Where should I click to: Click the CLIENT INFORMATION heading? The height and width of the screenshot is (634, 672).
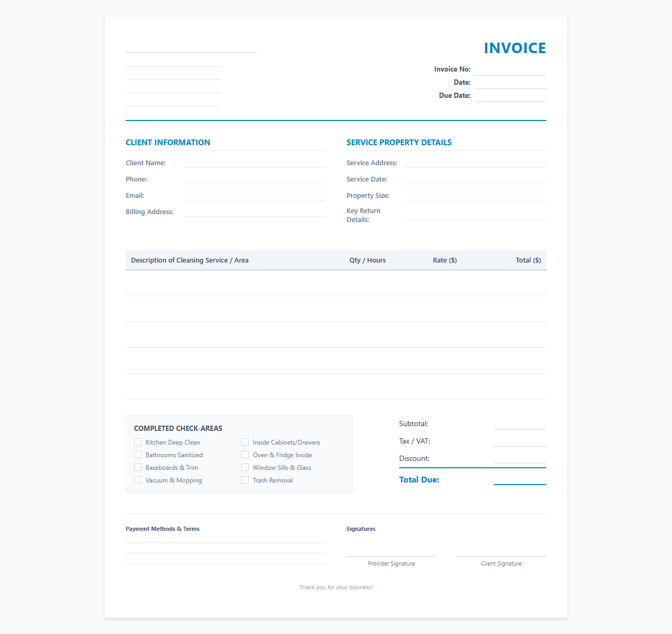(x=168, y=143)
